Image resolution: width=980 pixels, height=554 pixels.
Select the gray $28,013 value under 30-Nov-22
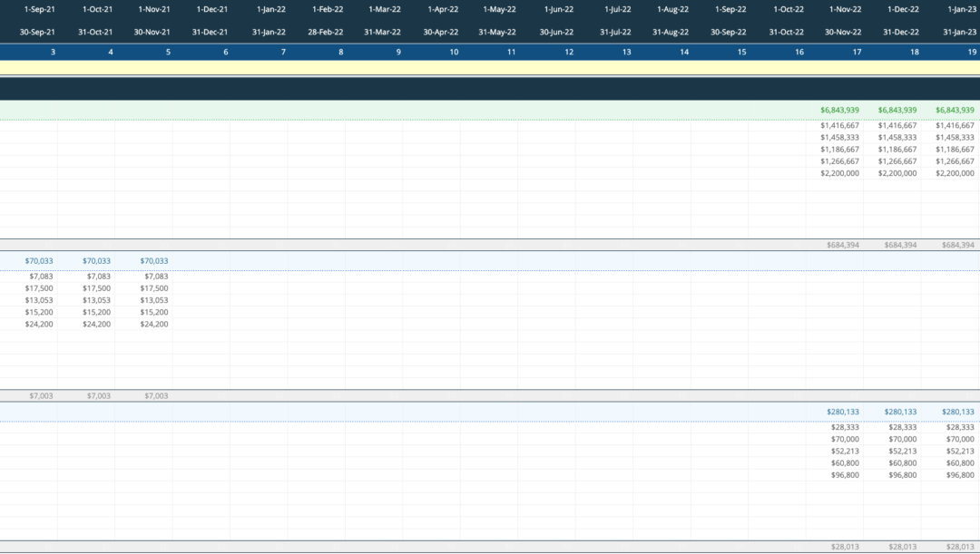[845, 547]
